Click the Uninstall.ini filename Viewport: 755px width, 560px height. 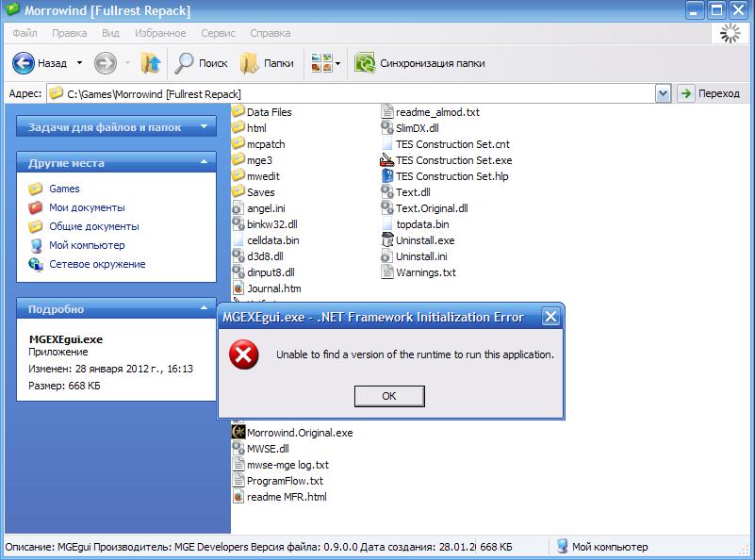421,256
